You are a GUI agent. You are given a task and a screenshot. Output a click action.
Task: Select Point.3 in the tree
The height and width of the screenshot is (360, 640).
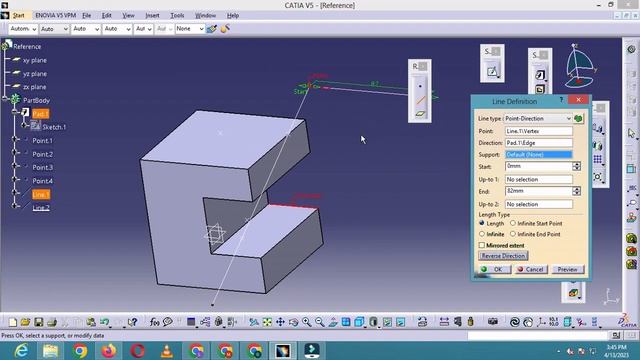point(42,167)
